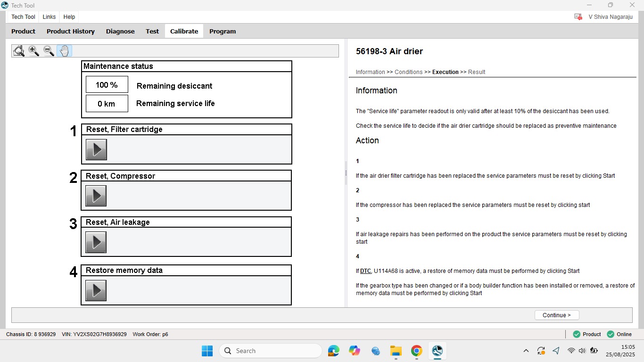The width and height of the screenshot is (644, 362).
Task: Open the Links menu
Action: point(49,16)
